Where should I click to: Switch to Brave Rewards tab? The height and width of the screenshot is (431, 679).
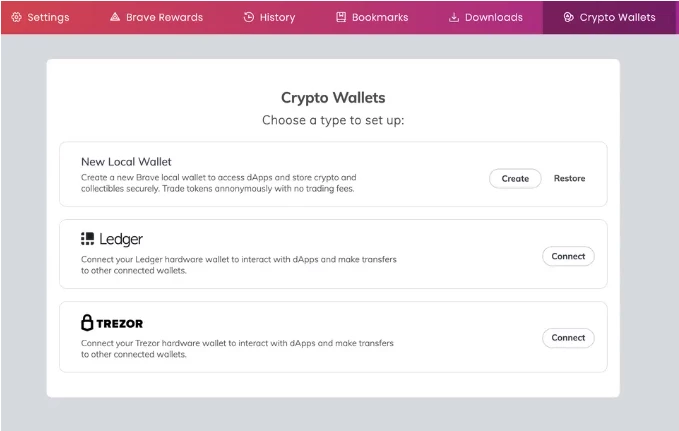point(156,17)
